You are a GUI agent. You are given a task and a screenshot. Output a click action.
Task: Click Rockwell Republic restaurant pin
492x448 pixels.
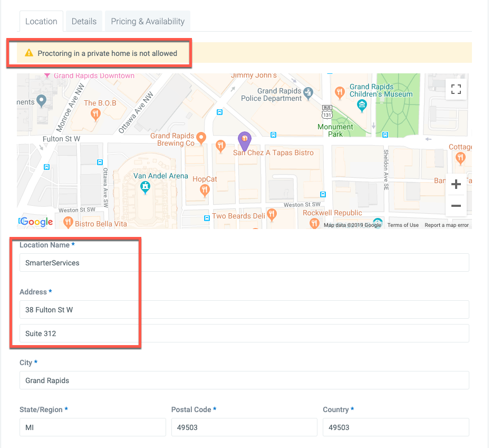pyautogui.click(x=314, y=223)
